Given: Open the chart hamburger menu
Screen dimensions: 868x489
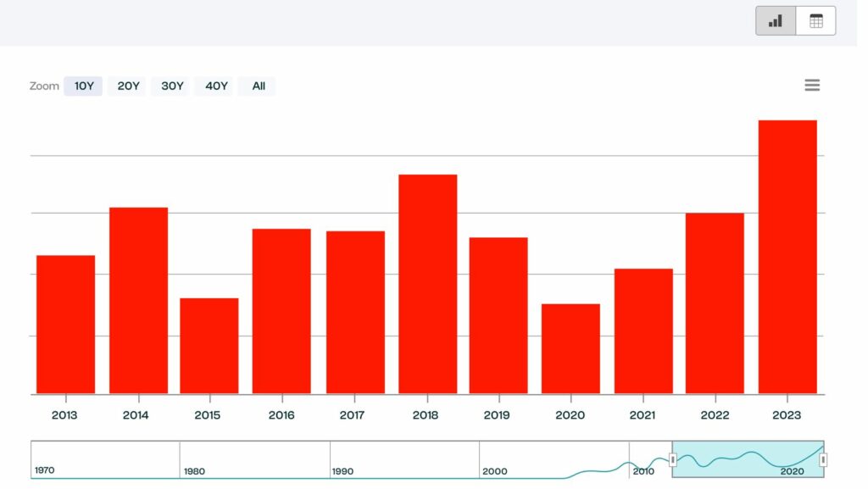Looking at the screenshot, I should pyautogui.click(x=812, y=86).
